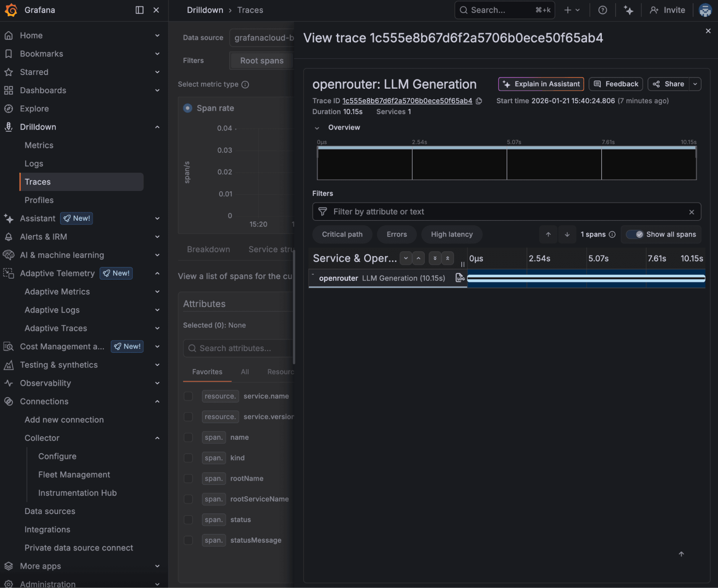Image resolution: width=718 pixels, height=588 pixels.
Task: Open your profile avatar menu
Action: [x=705, y=10]
